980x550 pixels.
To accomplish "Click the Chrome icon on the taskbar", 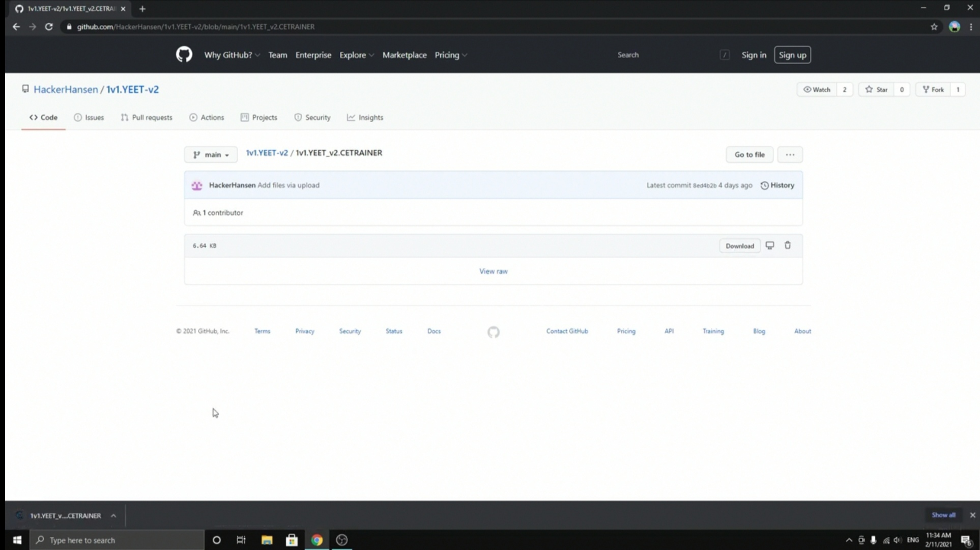I will point(316,540).
